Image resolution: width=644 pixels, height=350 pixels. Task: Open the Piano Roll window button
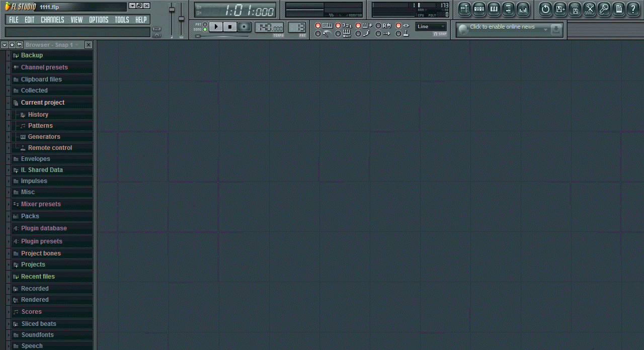(494, 9)
